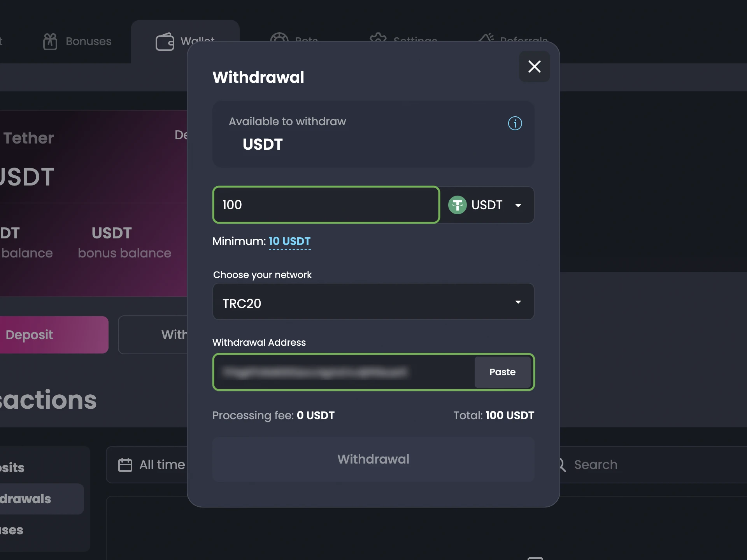Select the Withdrawals filter tab
747x560 pixels.
coord(23,498)
